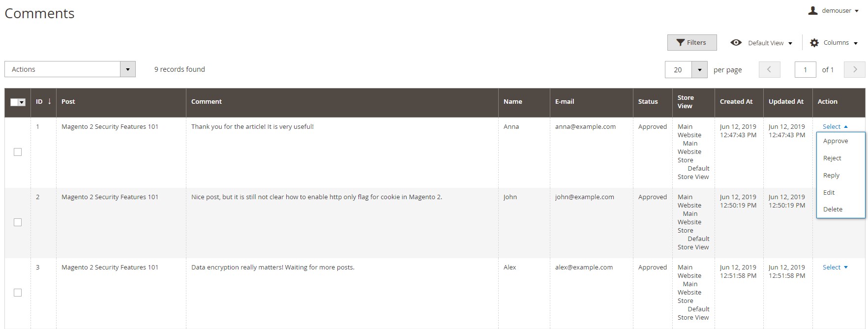
Task: Select the checkbox for John's comment
Action: [x=18, y=222]
